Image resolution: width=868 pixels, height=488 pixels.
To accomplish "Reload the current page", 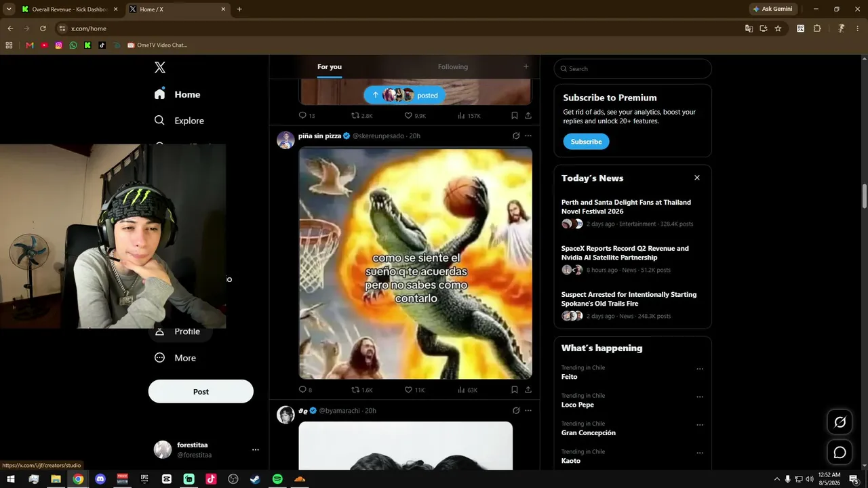I will click(x=43, y=28).
